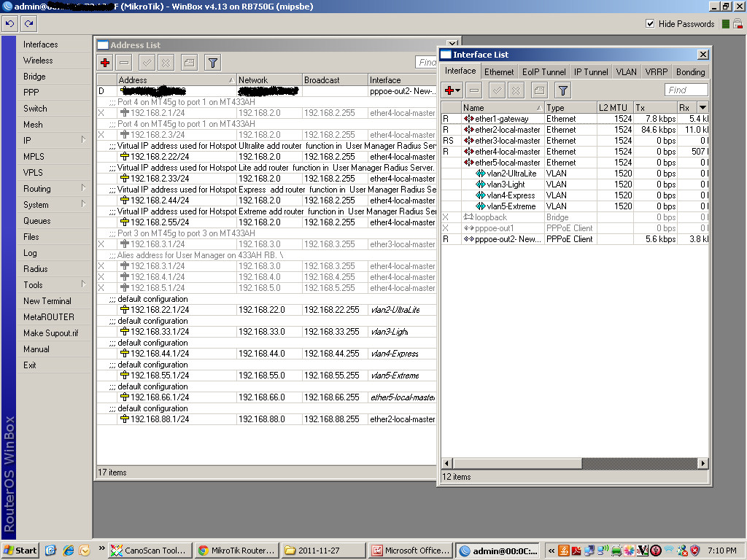747x560 pixels.
Task: Sort Address List by Broadcast column header
Action: 335,80
